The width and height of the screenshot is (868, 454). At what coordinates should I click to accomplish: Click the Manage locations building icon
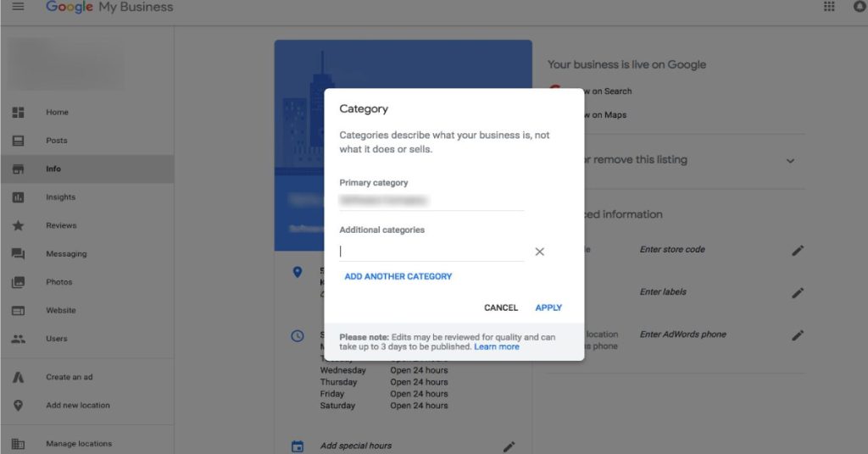(x=19, y=444)
